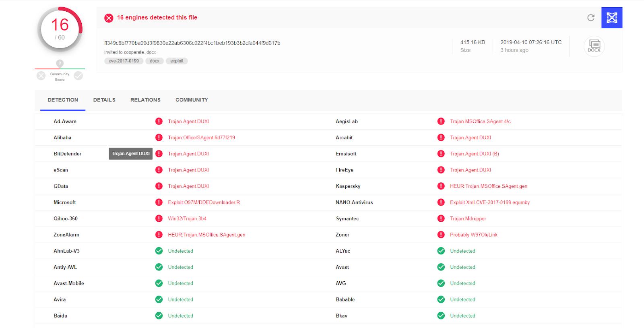Click green check icon in Bkav row

441,316
